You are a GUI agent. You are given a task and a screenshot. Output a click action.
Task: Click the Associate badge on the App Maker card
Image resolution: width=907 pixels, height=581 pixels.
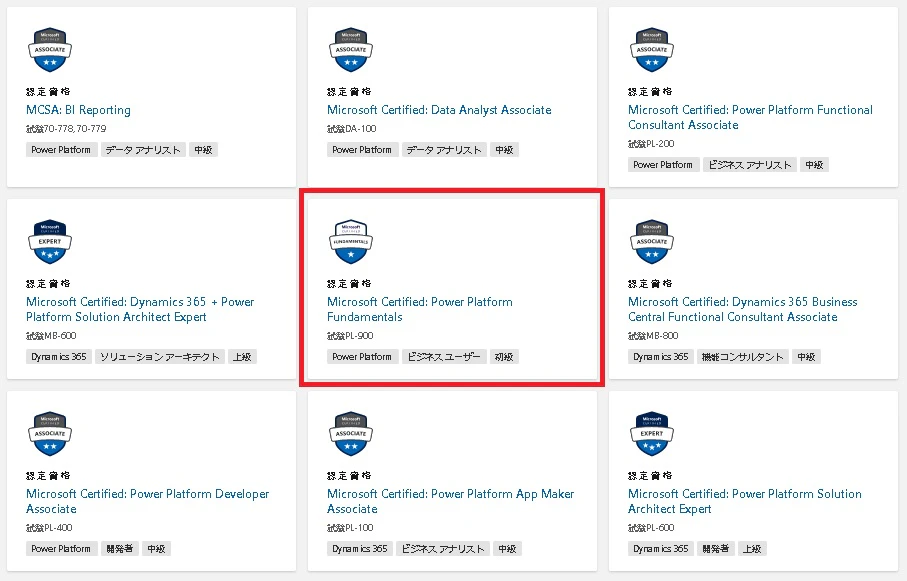coord(351,434)
